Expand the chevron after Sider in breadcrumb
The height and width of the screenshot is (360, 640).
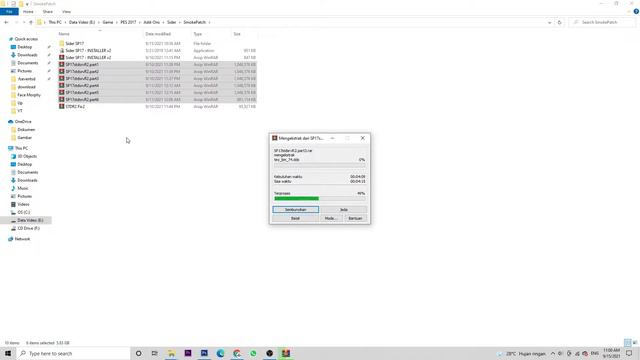click(x=180, y=22)
